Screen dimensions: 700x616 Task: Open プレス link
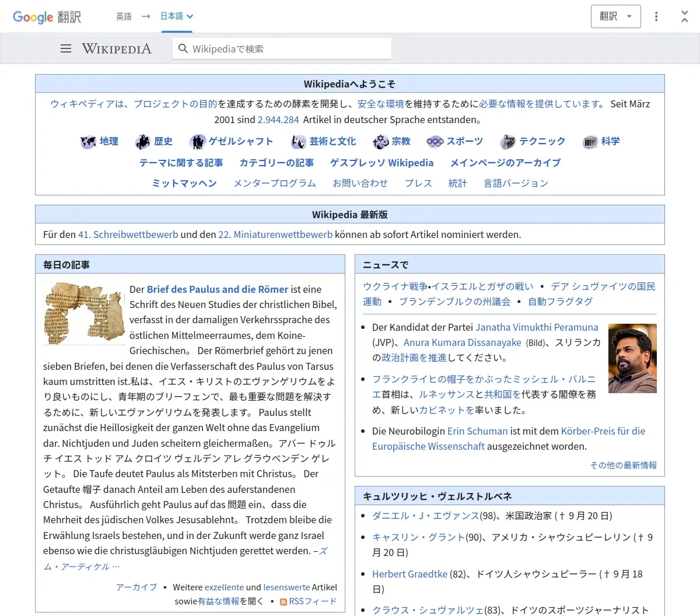(418, 183)
